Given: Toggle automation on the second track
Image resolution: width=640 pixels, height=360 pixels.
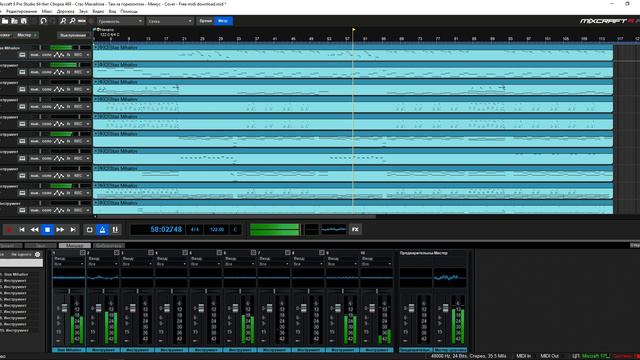Looking at the screenshot, I should (x=59, y=72).
